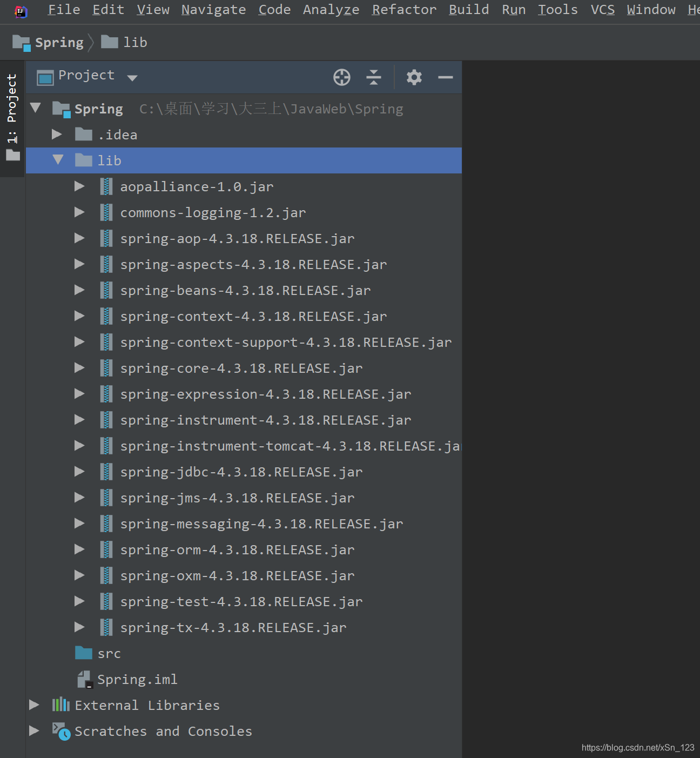Click the highlighted lib folder name
This screenshot has height=758, width=700.
pyautogui.click(x=109, y=160)
